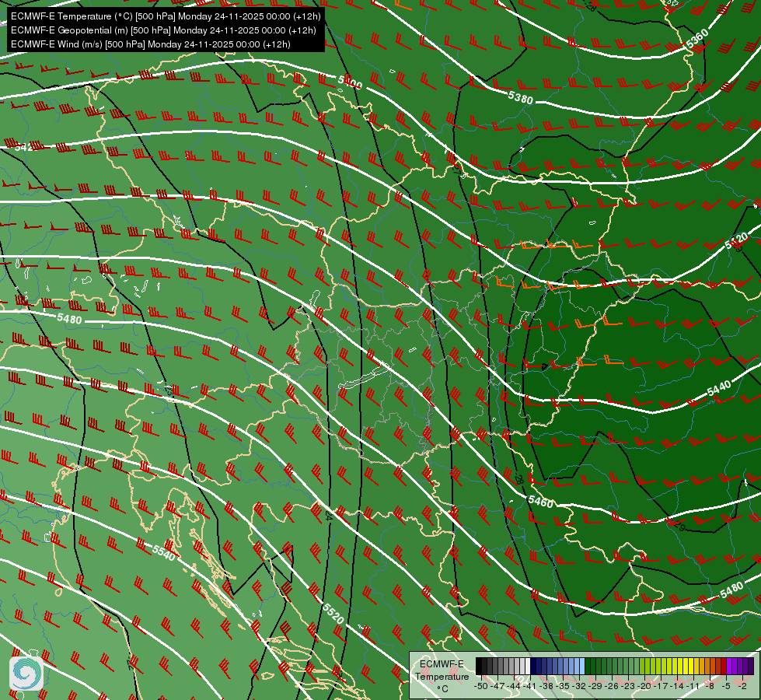Click the black swatch in temperature legend
Image resolution: width=761 pixels, height=700 pixels.
(x=479, y=666)
